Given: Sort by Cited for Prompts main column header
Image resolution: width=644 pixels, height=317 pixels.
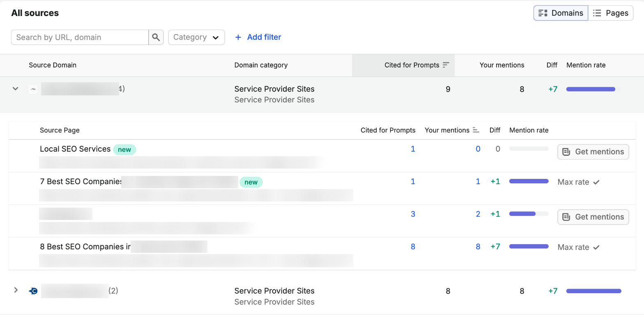Looking at the screenshot, I should pos(412,65).
